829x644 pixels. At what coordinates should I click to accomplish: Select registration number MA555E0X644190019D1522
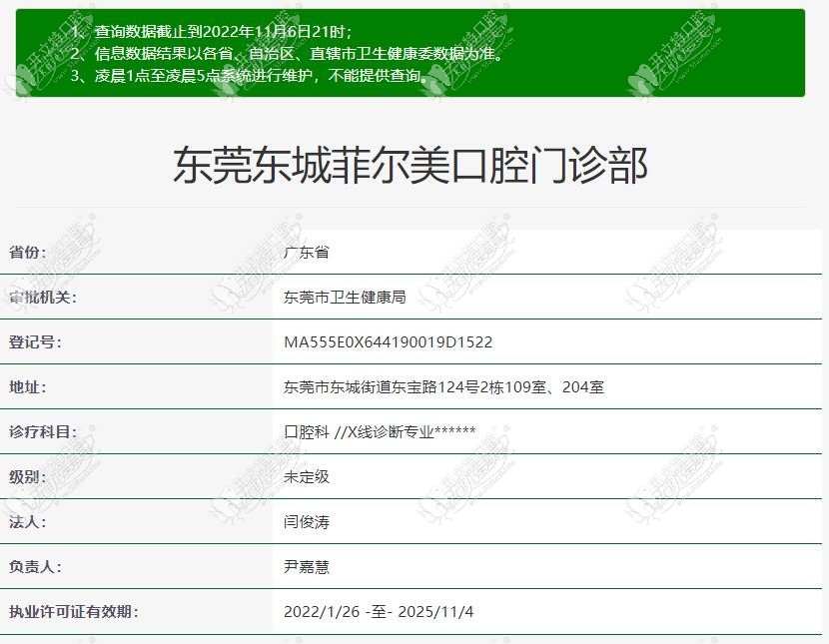click(389, 342)
